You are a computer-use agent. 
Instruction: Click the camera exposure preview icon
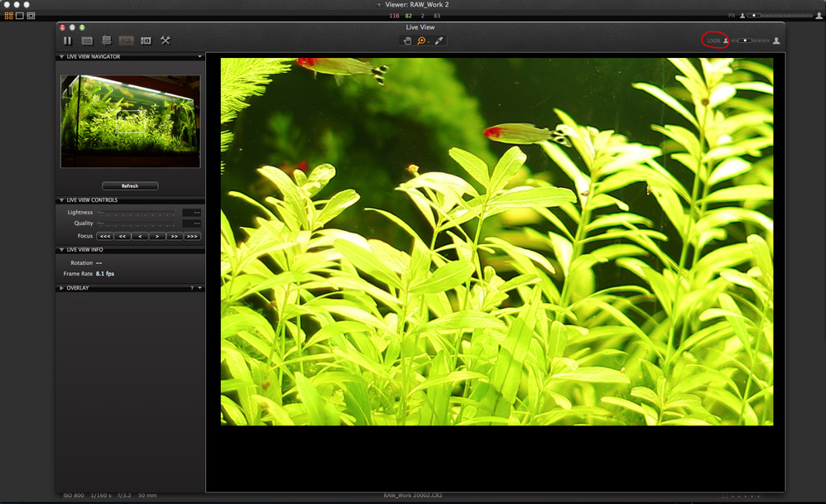click(146, 41)
